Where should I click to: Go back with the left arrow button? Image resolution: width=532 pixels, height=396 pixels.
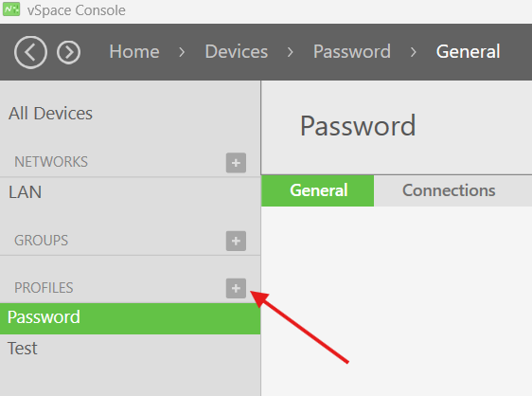pos(30,52)
